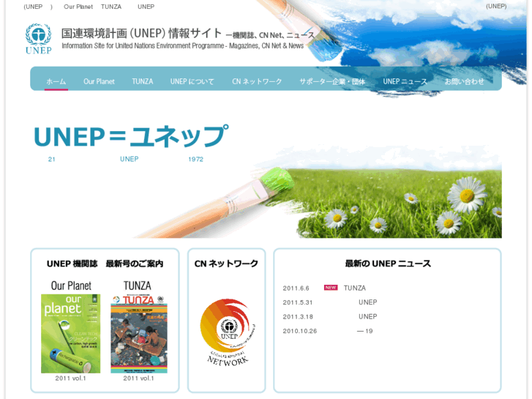Click the top-bar TUNZA link

[111, 7]
